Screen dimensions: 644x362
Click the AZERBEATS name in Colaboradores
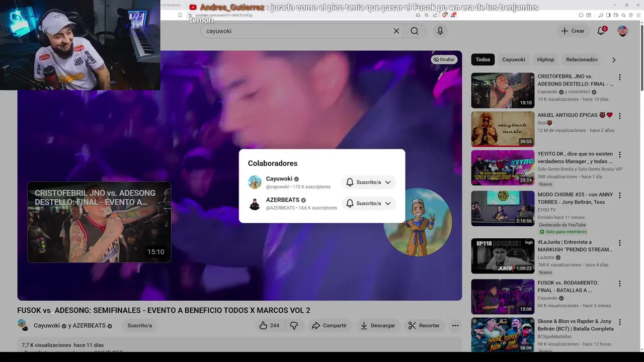click(x=283, y=200)
